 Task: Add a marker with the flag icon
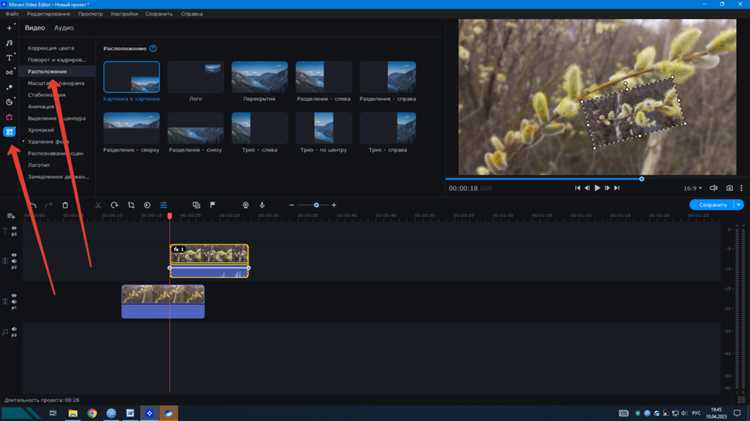click(212, 205)
